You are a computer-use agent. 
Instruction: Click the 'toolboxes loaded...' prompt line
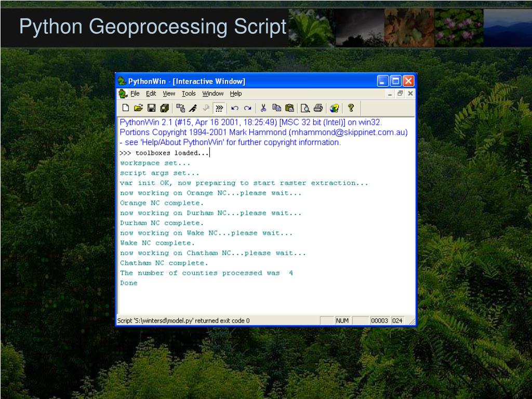pyautogui.click(x=164, y=153)
